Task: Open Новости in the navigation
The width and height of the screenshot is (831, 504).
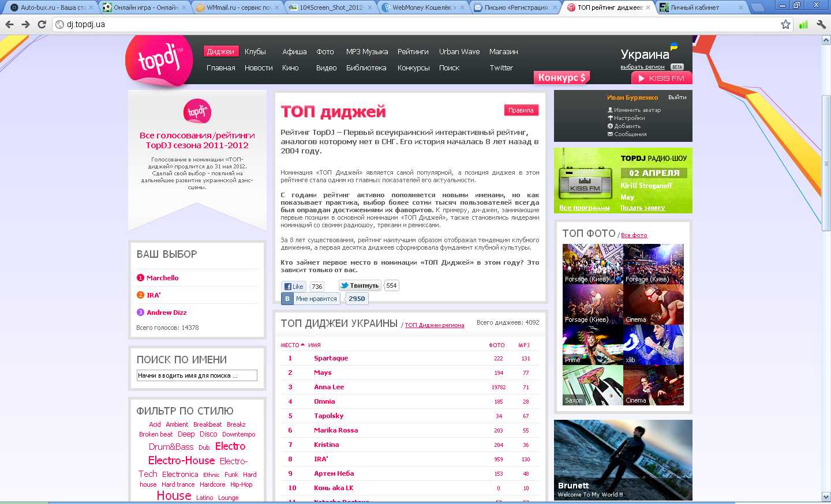Action: click(x=259, y=67)
